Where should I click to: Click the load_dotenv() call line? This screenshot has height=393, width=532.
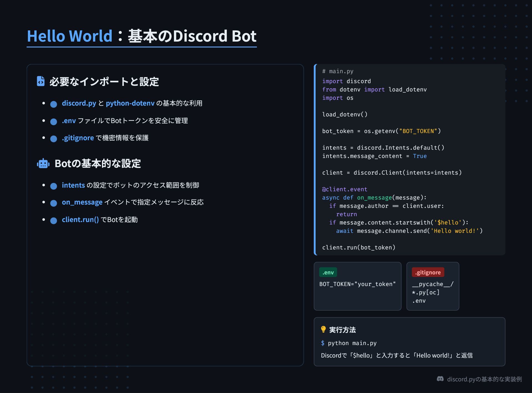pos(345,114)
